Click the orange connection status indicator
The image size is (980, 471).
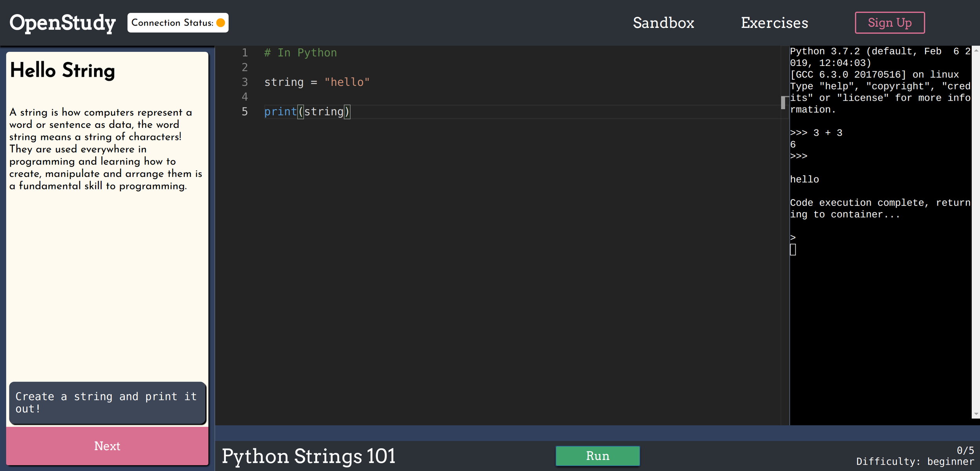pyautogui.click(x=221, y=23)
